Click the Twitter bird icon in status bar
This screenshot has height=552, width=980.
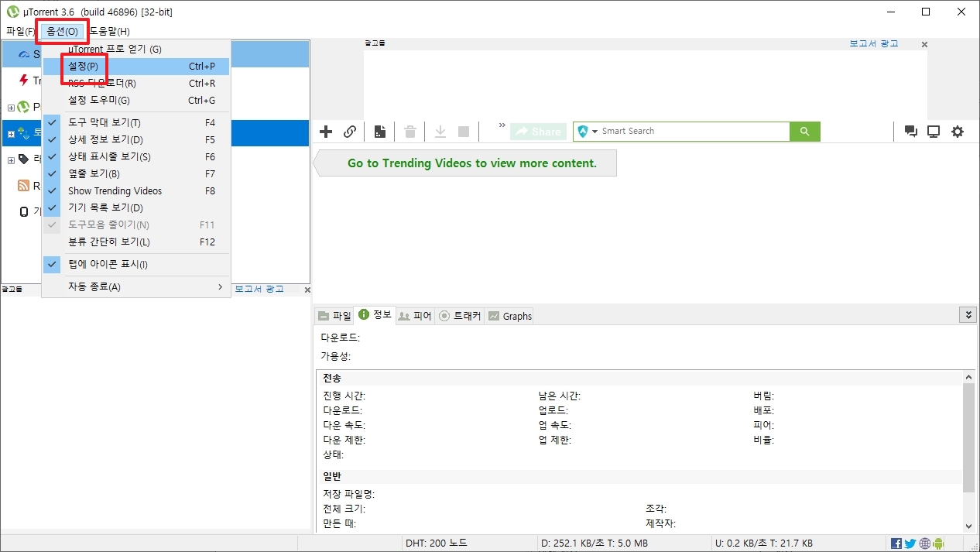click(x=910, y=543)
